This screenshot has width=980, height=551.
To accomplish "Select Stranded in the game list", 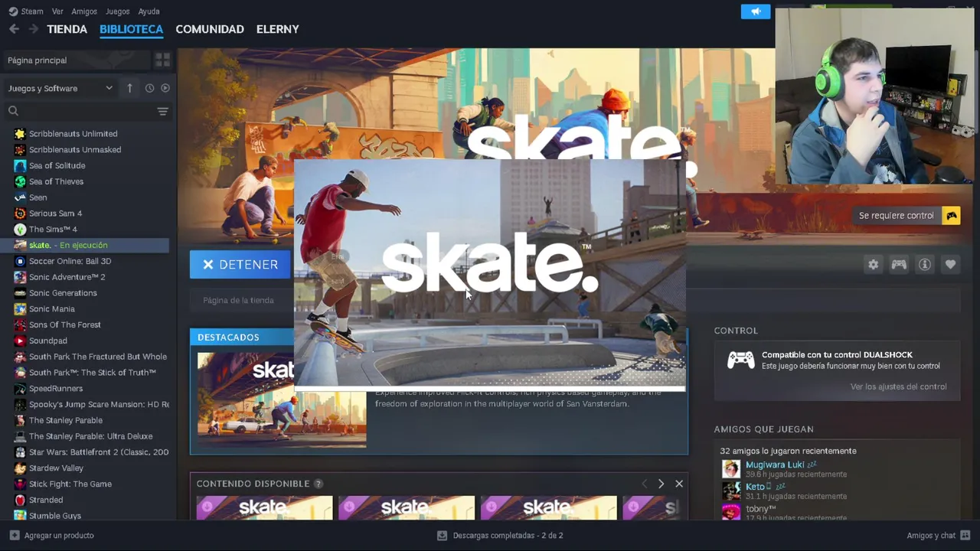I will (46, 500).
